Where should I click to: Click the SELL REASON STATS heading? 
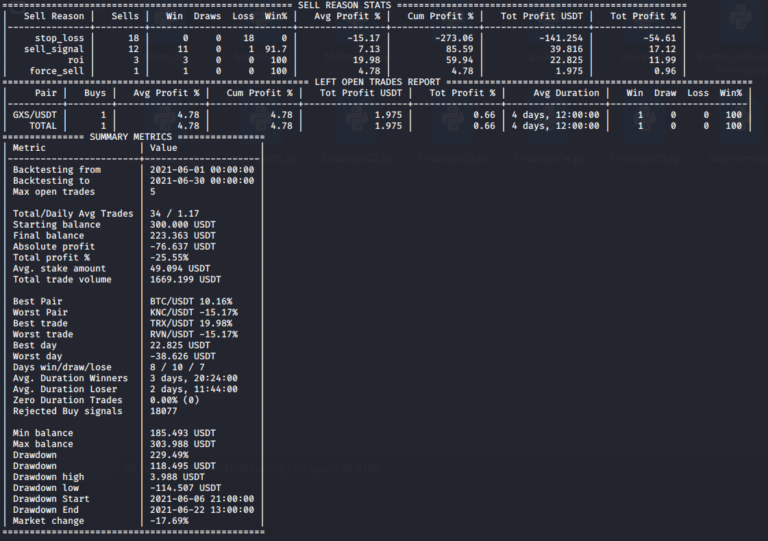click(344, 5)
